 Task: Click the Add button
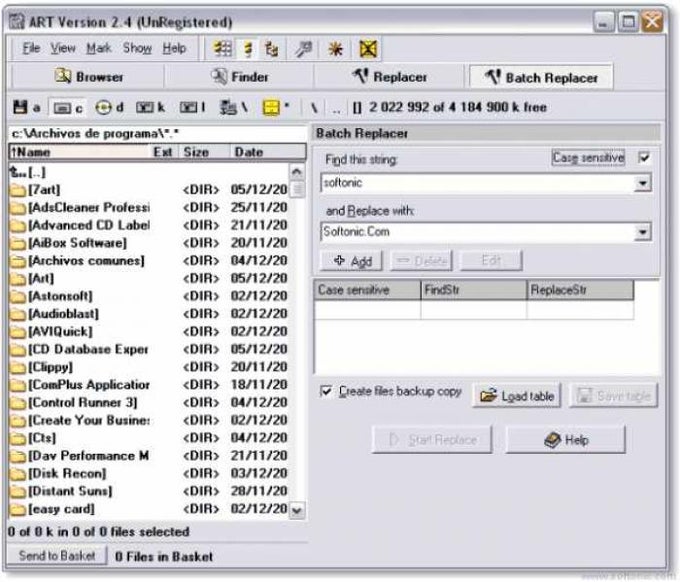pos(352,261)
